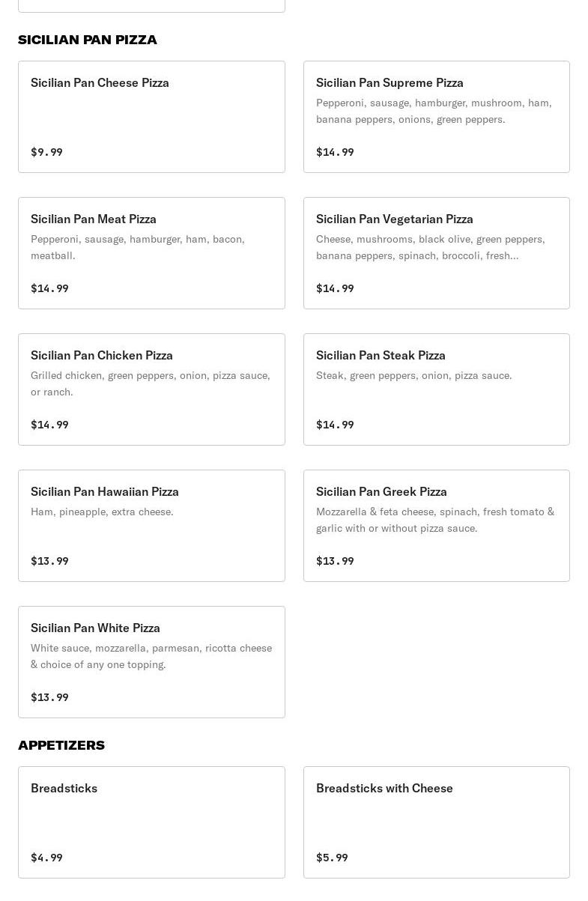Click the $9.99 price on Cheese Pizza
This screenshot has height=901, width=588.
click(46, 152)
